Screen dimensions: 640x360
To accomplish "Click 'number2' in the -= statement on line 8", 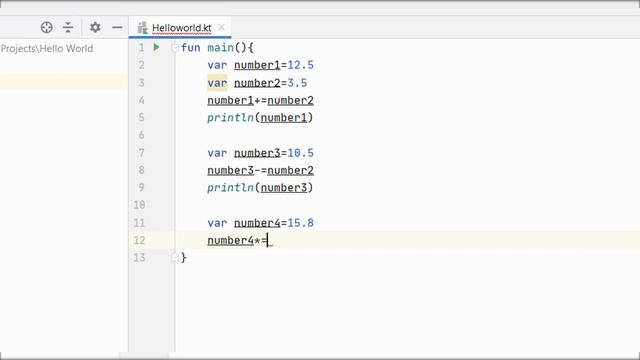I will coord(290,171).
